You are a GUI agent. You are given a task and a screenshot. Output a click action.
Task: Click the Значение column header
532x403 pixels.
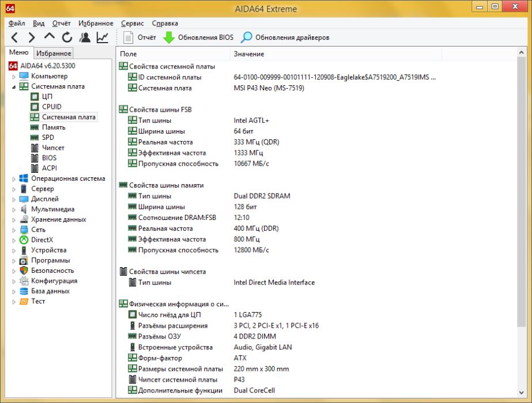click(336, 54)
